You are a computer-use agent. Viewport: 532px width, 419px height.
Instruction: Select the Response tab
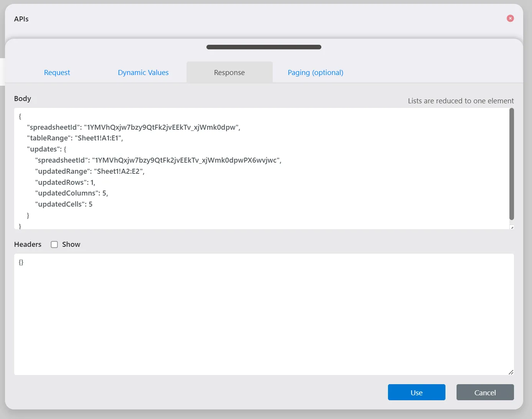pyautogui.click(x=229, y=72)
